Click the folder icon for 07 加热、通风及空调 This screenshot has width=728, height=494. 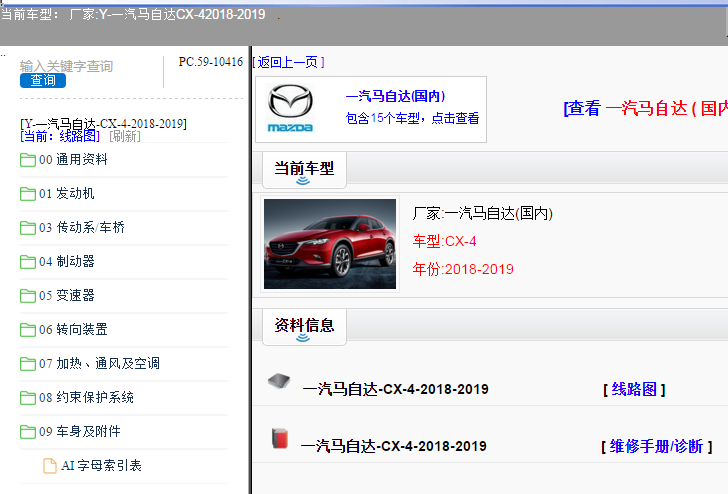pyautogui.click(x=28, y=364)
